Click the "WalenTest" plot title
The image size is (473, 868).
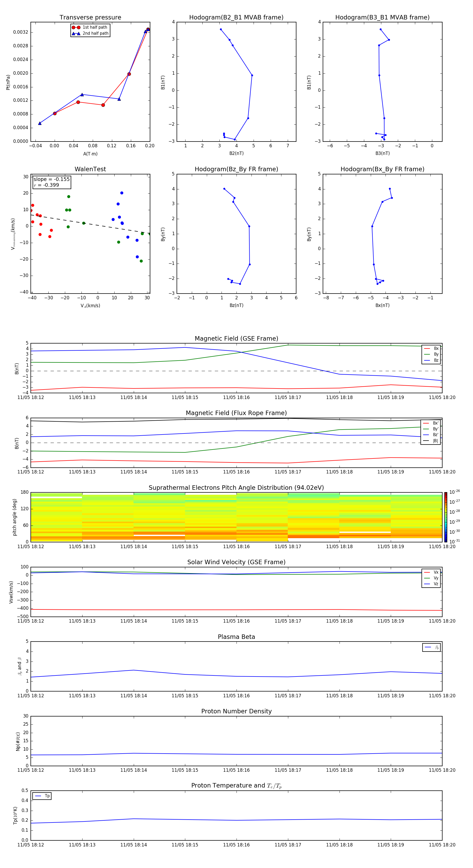tap(90, 169)
